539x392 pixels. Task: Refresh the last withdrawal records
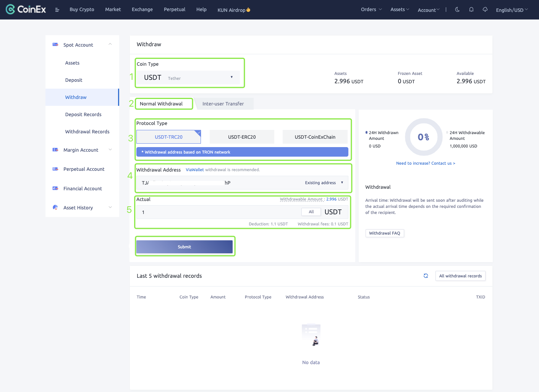426,276
